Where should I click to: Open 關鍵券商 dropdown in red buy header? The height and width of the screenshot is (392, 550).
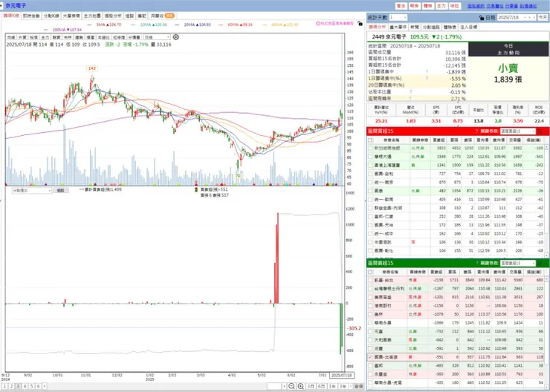[x=518, y=131]
